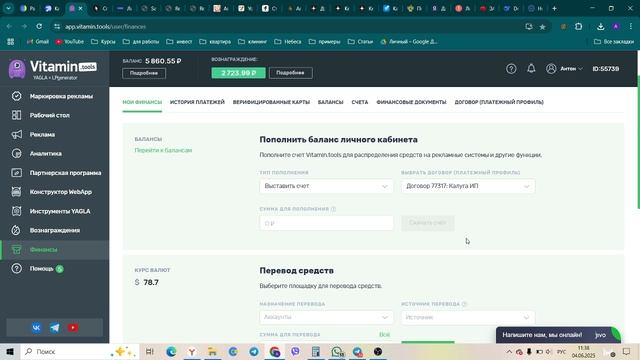Expand the Договор 77317 contract dropdown
Viewport: 640px width, 360px height.
[468, 186]
